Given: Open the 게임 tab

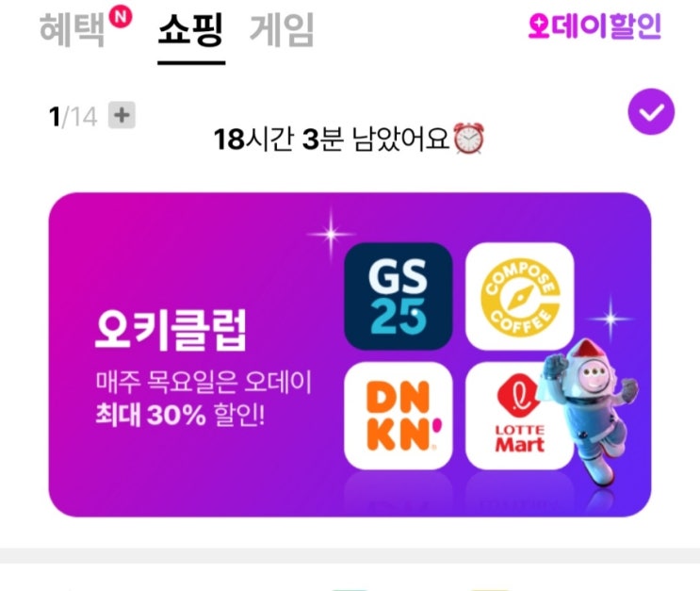Looking at the screenshot, I should 282,29.
